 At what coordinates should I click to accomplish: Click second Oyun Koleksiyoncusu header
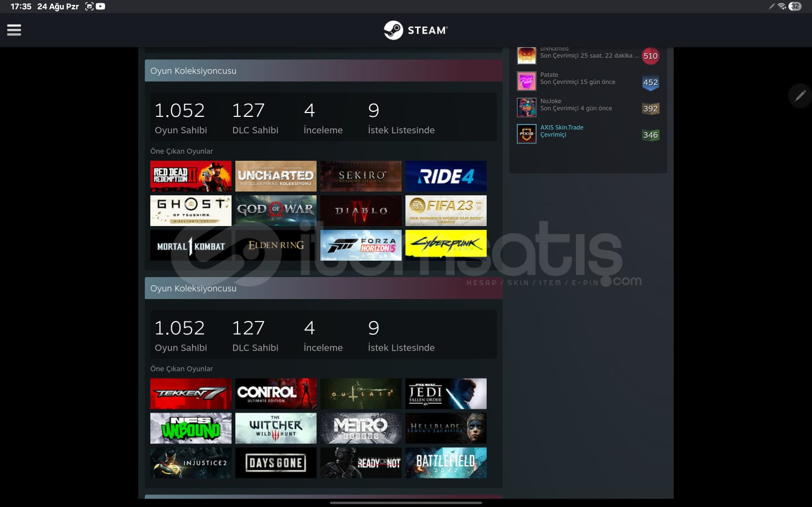(x=324, y=288)
